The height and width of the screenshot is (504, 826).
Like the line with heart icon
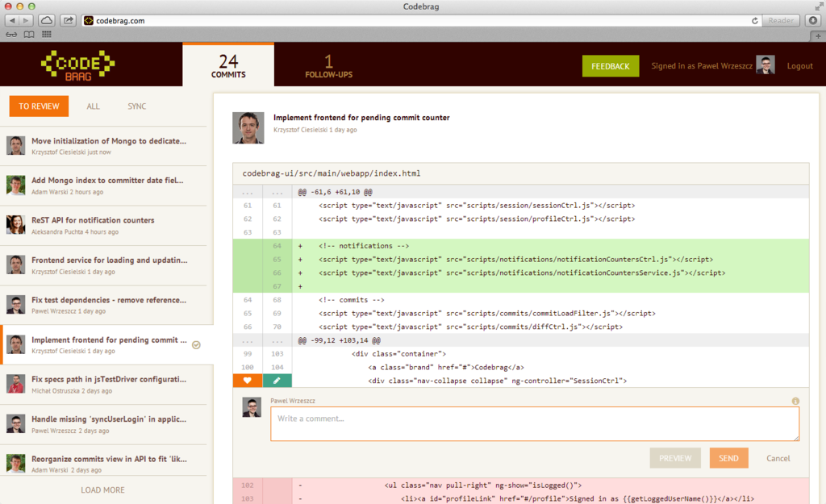pos(248,381)
